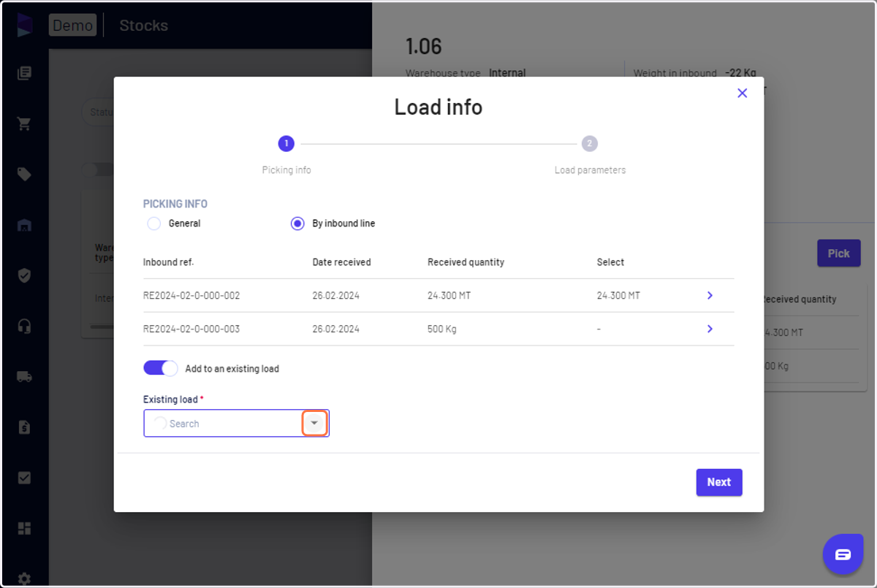Viewport: 877px width, 588px height.
Task: Select the By inbound line radio option
Action: point(297,224)
